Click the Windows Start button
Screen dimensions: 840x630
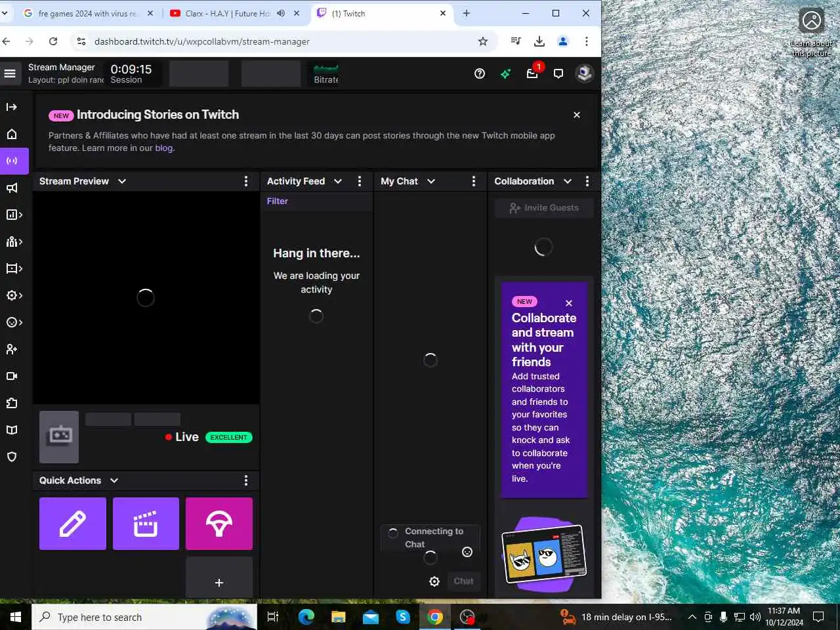click(x=16, y=617)
